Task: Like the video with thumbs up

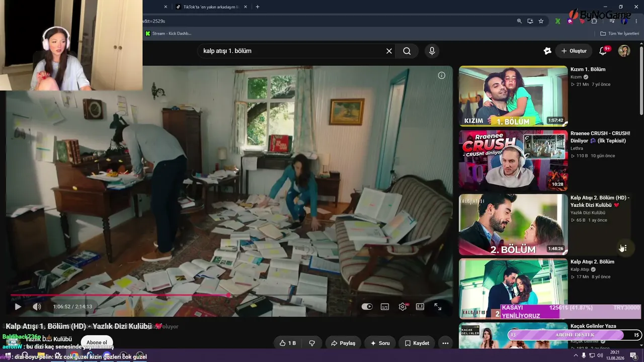Action: click(288, 343)
